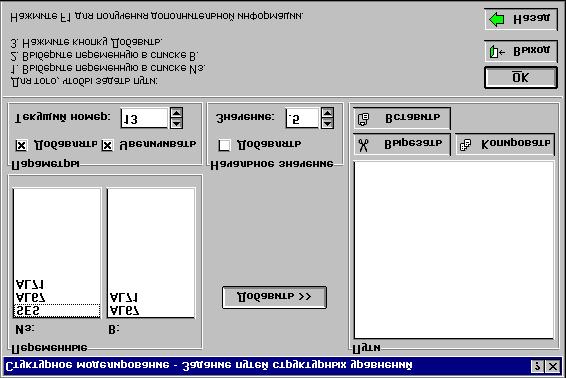
Task: Click the Текущий номер field showing 13
Action: (x=144, y=118)
